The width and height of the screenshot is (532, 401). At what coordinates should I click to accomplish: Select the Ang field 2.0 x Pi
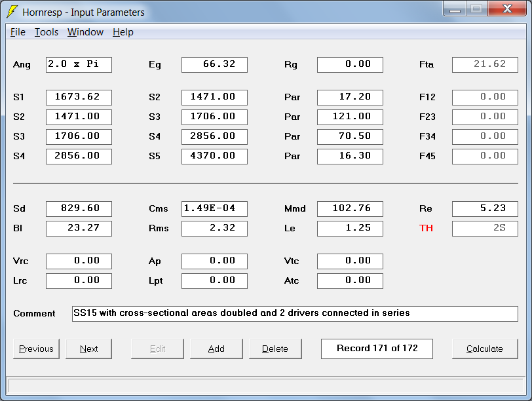[79, 65]
